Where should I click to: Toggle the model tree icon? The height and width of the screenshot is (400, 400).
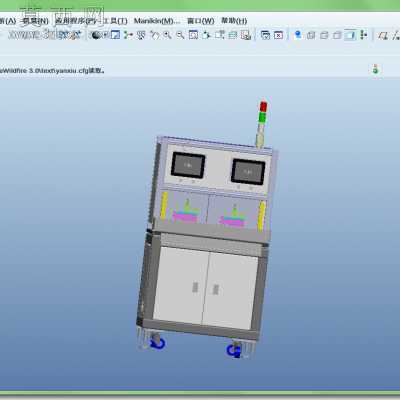click(363, 35)
